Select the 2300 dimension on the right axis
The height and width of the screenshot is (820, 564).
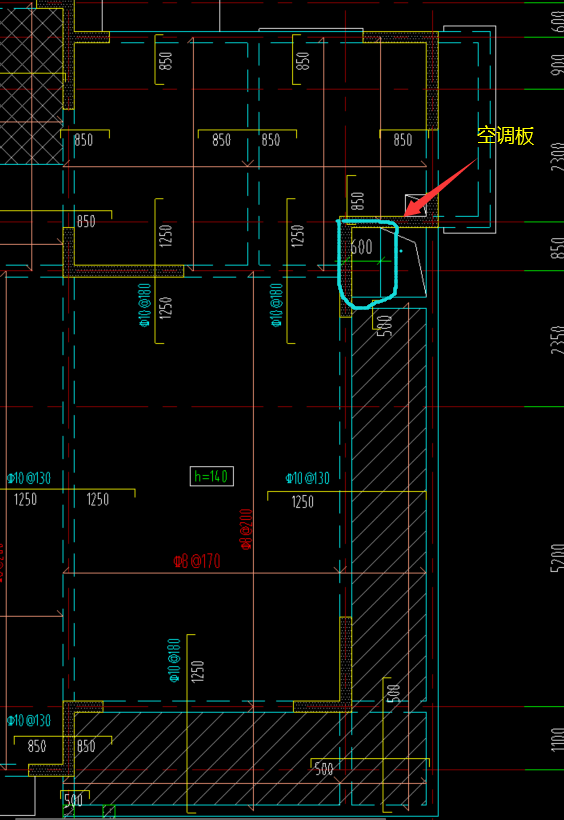point(558,156)
